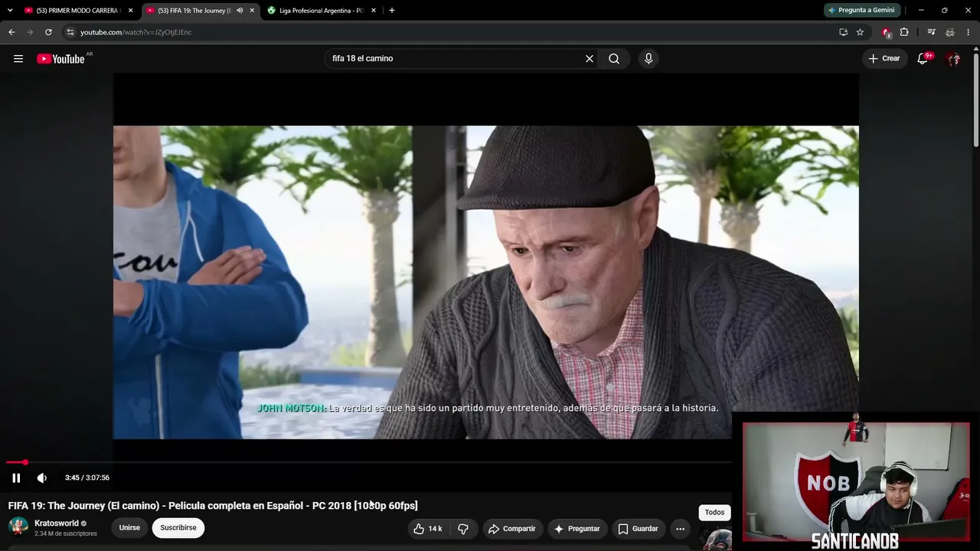Screen dimensions: 980x551
Task: Close the FIFA 19: The Journey tab
Action: (252, 11)
